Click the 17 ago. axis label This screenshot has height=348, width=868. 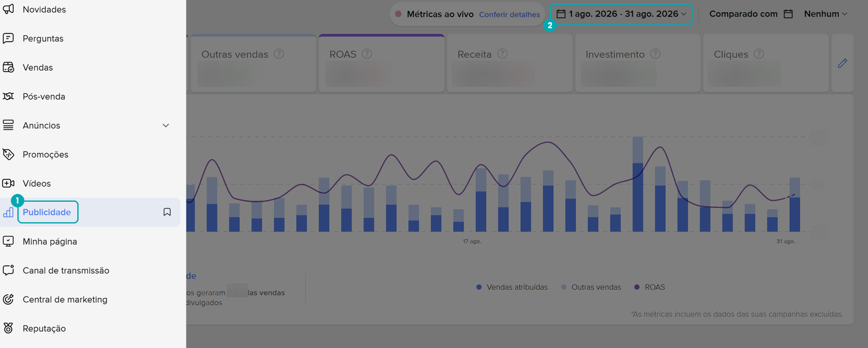pos(472,241)
